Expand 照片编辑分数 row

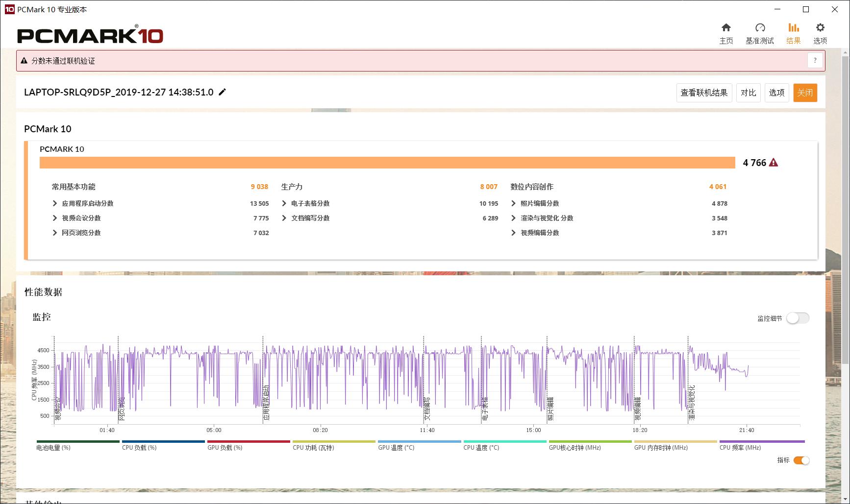click(x=513, y=203)
